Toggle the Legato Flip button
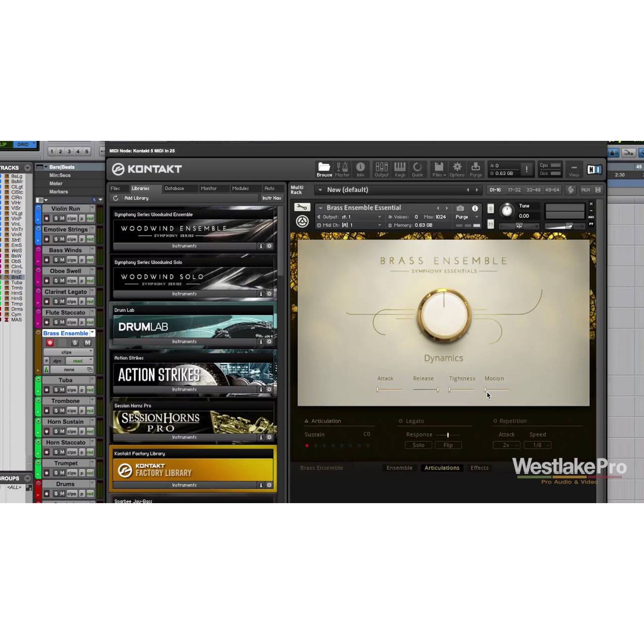The width and height of the screenshot is (644, 644). point(448,445)
